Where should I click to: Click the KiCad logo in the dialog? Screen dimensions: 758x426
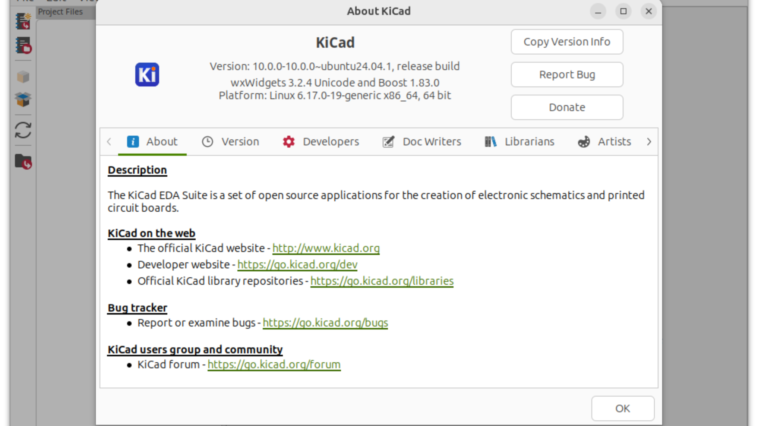point(147,75)
